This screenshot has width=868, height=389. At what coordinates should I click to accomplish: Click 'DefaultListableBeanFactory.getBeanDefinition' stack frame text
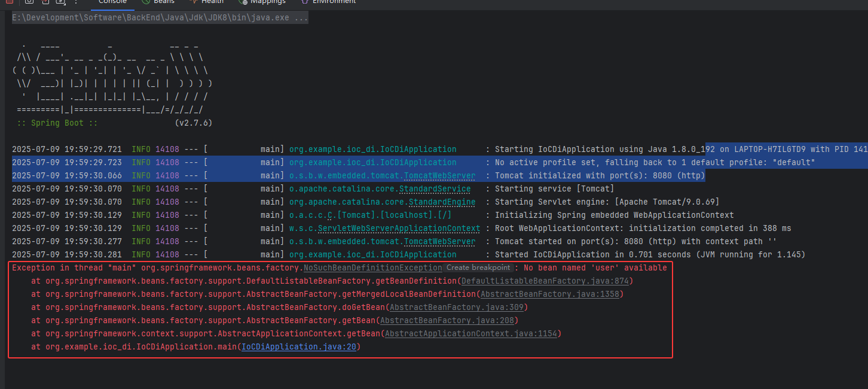[351, 281]
